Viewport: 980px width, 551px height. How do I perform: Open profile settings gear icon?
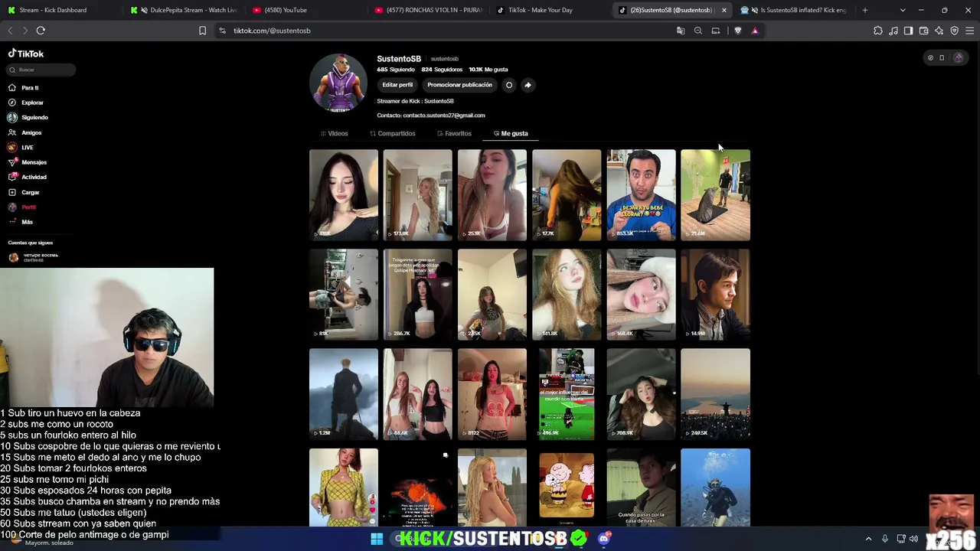[x=509, y=85]
